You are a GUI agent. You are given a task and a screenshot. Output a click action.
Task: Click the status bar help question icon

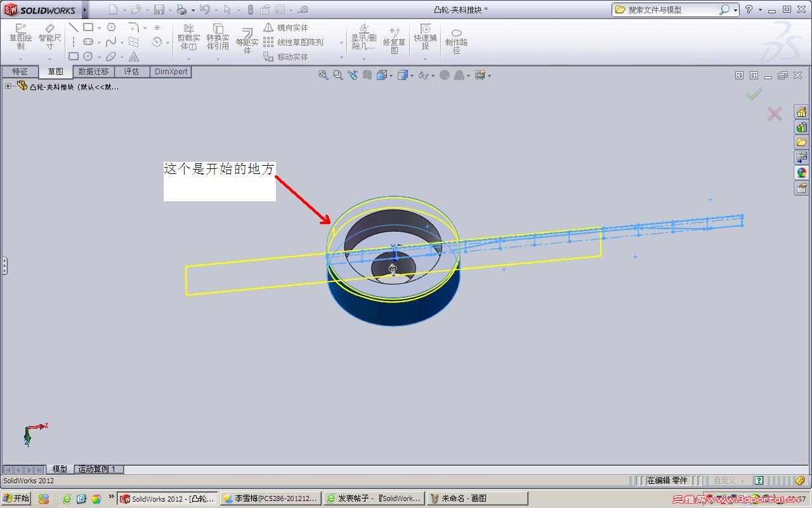click(x=759, y=481)
